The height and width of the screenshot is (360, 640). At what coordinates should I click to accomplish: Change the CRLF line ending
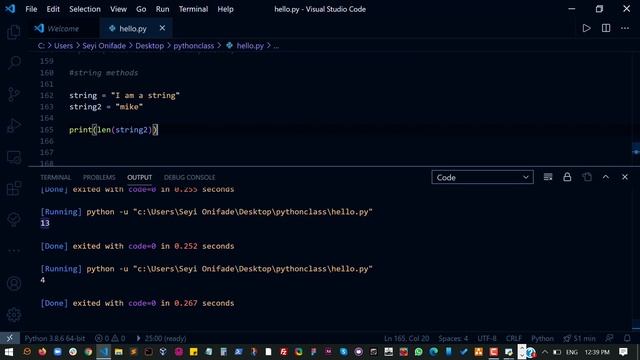click(x=514, y=338)
